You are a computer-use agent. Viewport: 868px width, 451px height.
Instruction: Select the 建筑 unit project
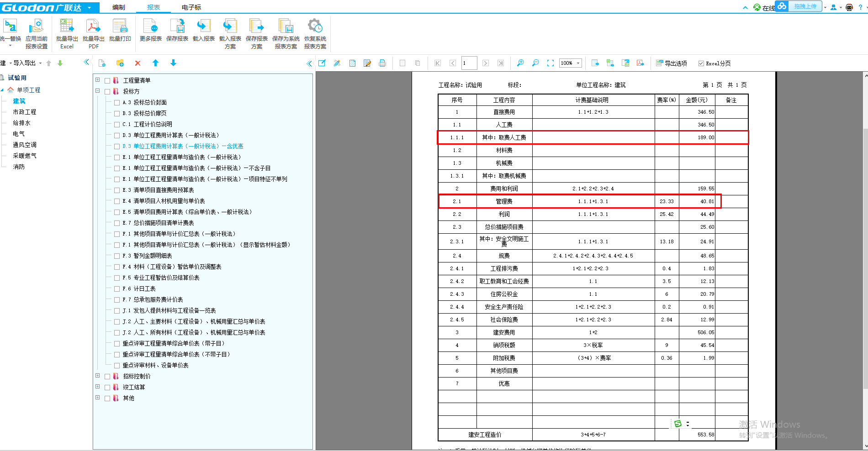[x=19, y=101]
